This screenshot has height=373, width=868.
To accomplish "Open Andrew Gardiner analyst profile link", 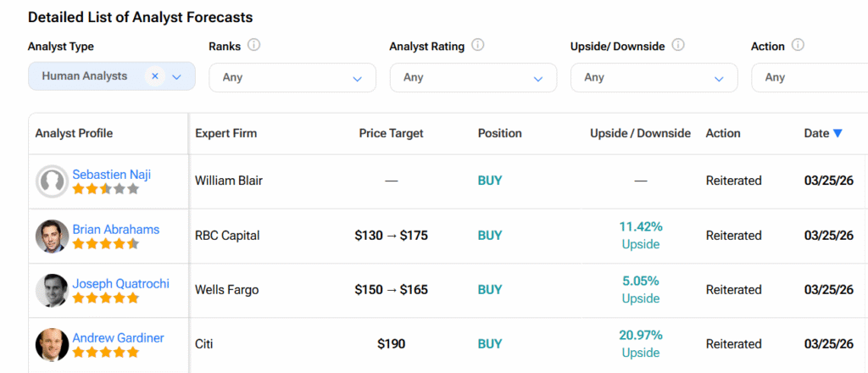I will point(118,337).
